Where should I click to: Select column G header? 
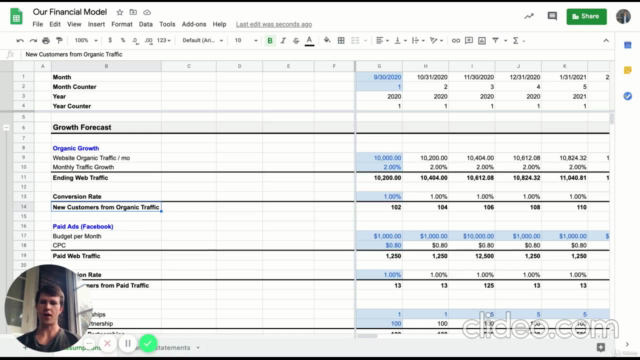click(x=379, y=66)
